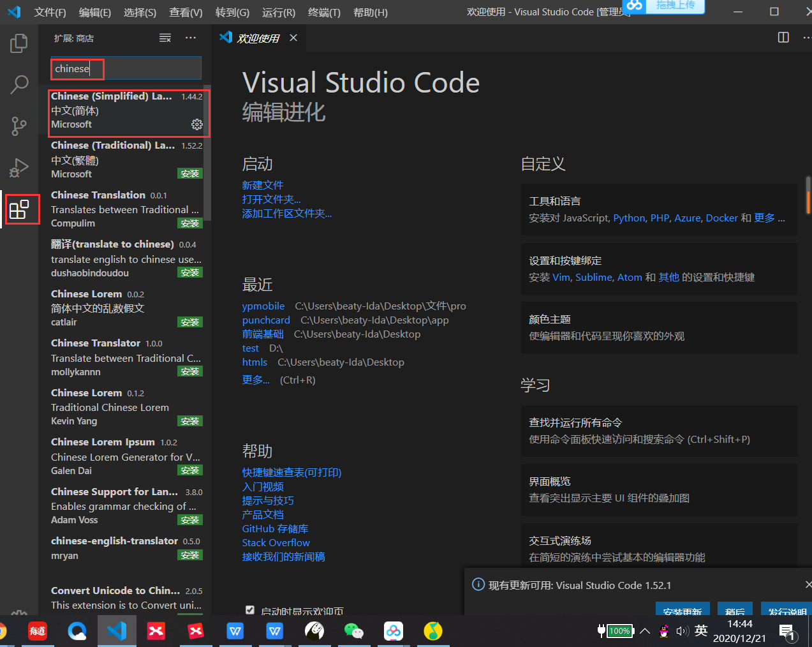Open the 界面概览 learning card
Viewport: 812px width, 647px height.
[659, 489]
